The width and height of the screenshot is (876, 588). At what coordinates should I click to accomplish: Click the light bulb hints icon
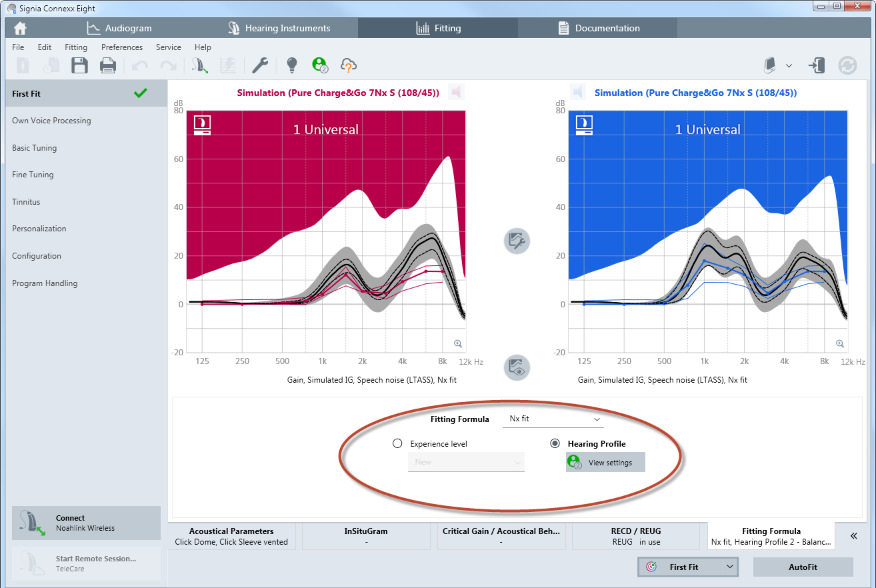click(x=291, y=65)
